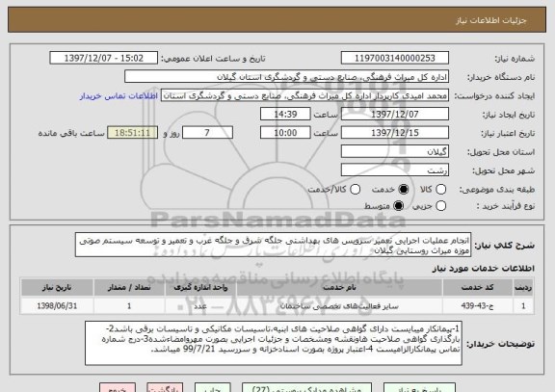
Task: Click واحد اندازه گیری column header
Action: tap(200, 287)
